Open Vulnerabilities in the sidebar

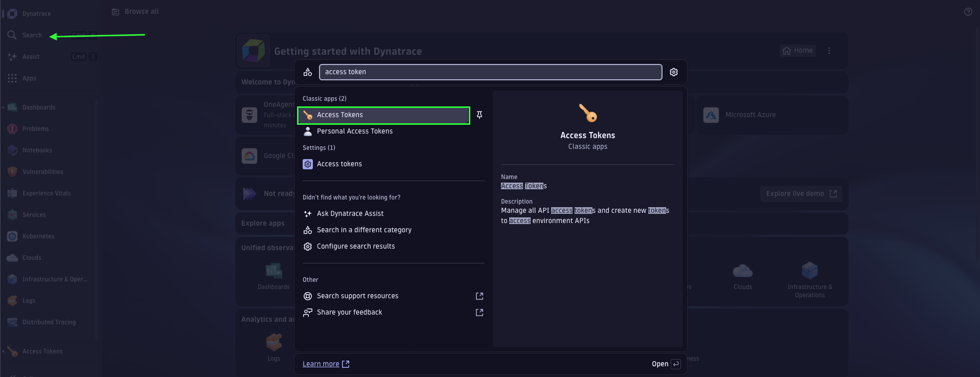[x=43, y=172]
